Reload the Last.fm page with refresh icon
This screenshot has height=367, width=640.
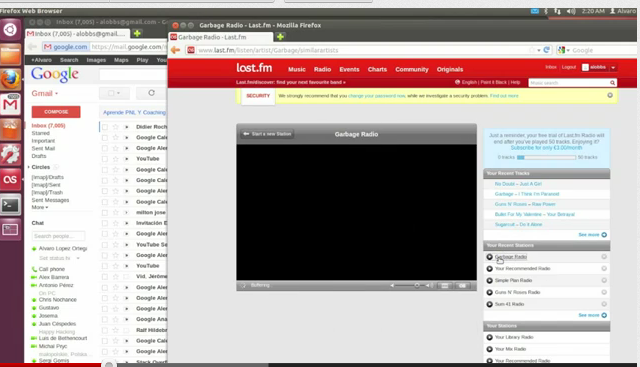pos(547,50)
